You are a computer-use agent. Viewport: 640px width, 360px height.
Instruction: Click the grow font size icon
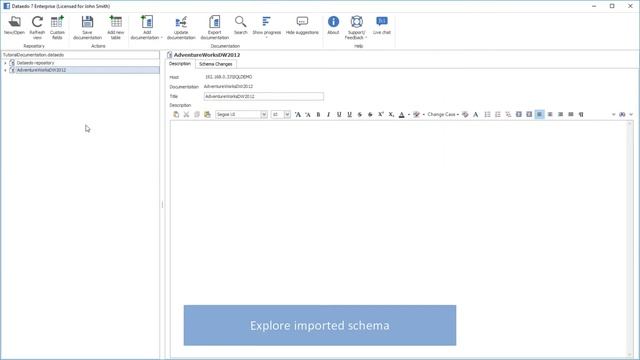(298, 115)
